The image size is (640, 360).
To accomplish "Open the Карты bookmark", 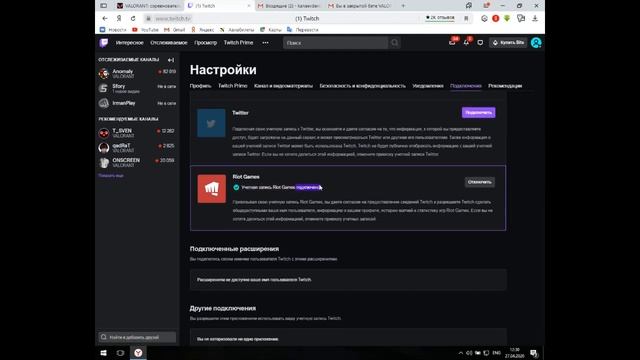I will coord(271,30).
